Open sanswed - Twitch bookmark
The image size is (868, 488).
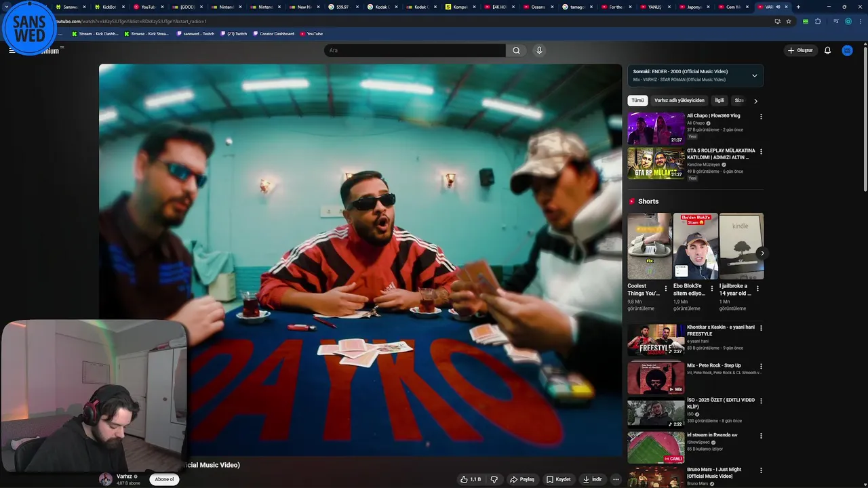click(x=195, y=33)
